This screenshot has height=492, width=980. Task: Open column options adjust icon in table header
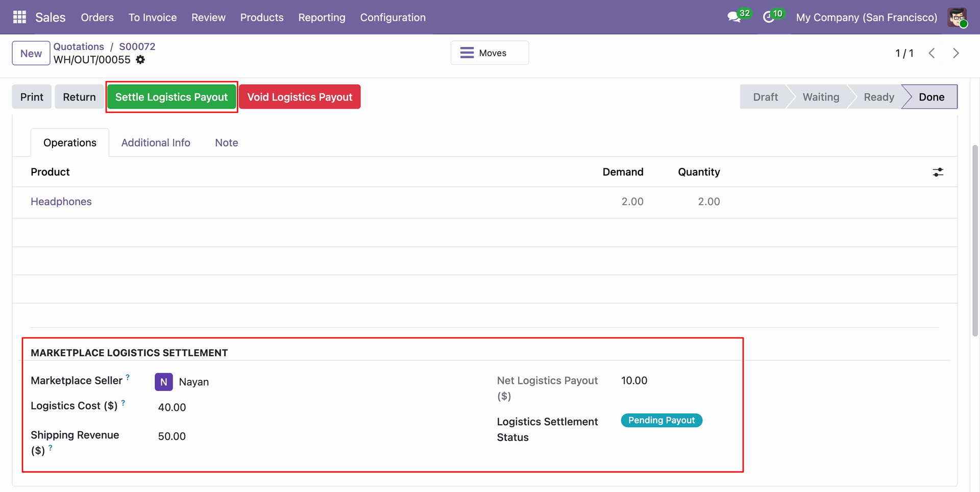(x=938, y=172)
